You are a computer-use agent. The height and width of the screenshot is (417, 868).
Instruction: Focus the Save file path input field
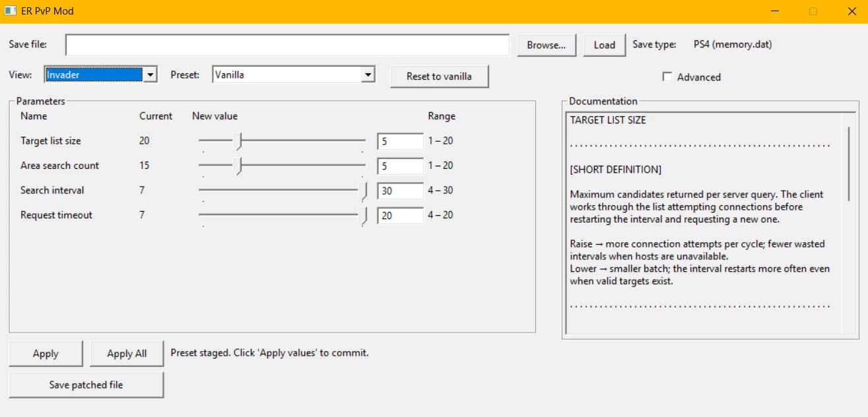[288, 45]
